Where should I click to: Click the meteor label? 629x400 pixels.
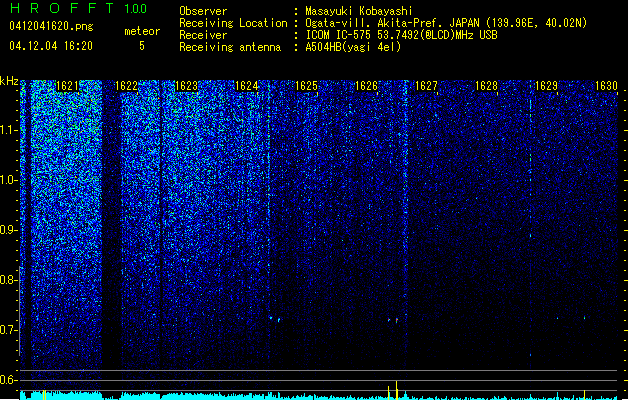coord(142,31)
